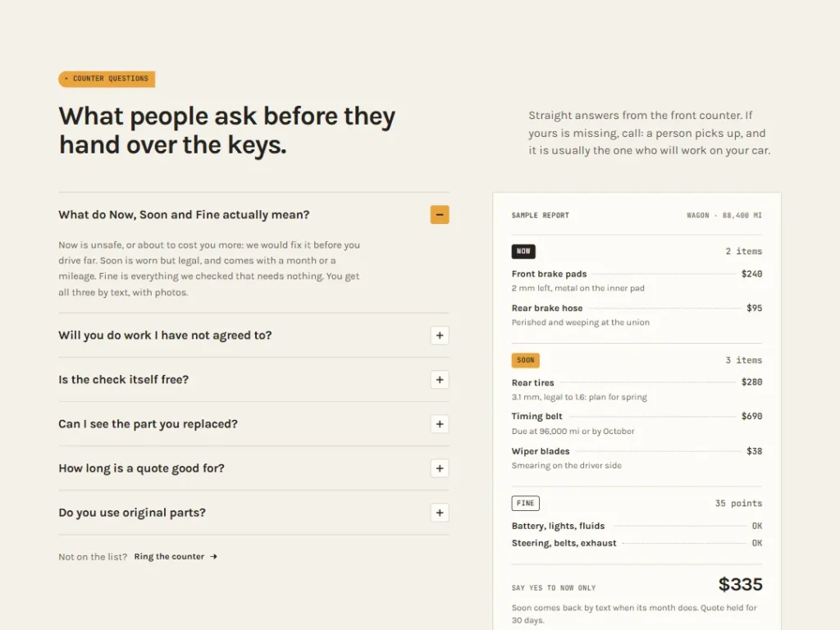Click 'Smearing on the driver side' note
This screenshot has height=630, width=840.
(566, 466)
